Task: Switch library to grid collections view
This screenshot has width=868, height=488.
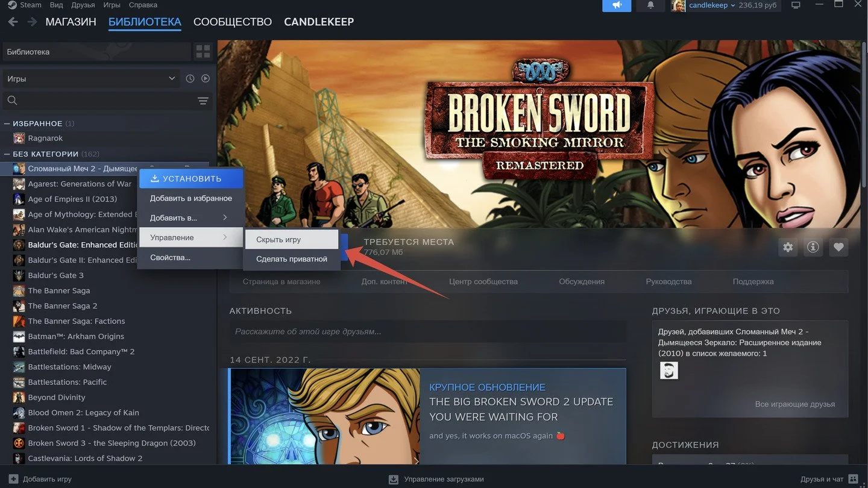Action: (203, 52)
